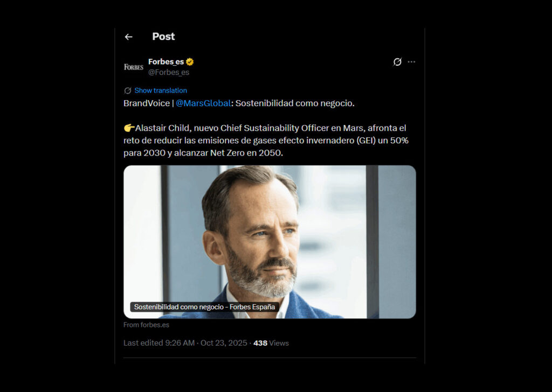Click the translation icon before Show translation
The width and height of the screenshot is (552, 392).
(128, 90)
